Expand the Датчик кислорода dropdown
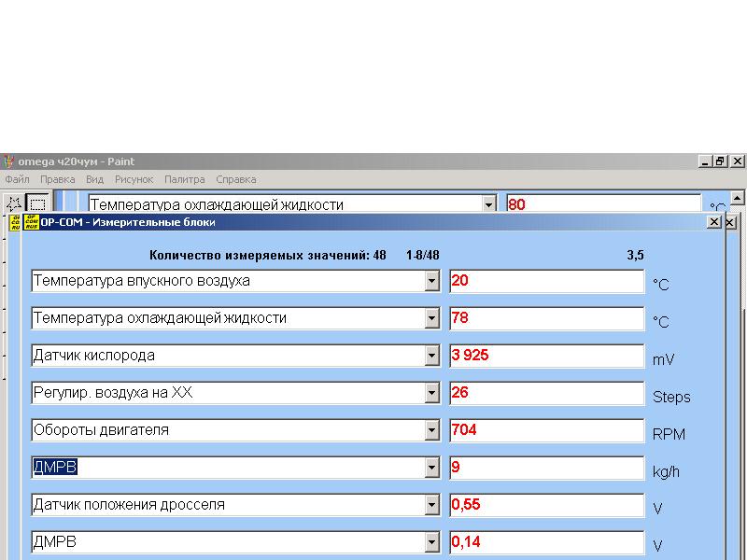Viewport: 747px width, 560px height. pyautogui.click(x=431, y=356)
